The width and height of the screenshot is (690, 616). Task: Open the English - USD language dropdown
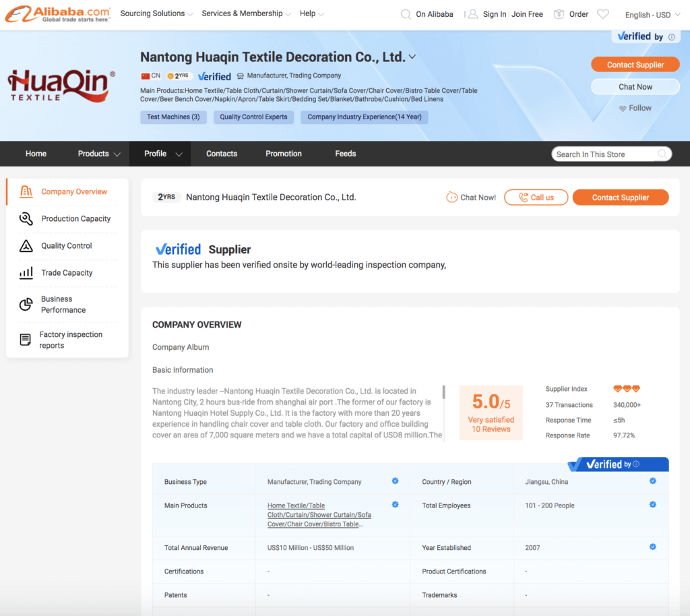652,15
